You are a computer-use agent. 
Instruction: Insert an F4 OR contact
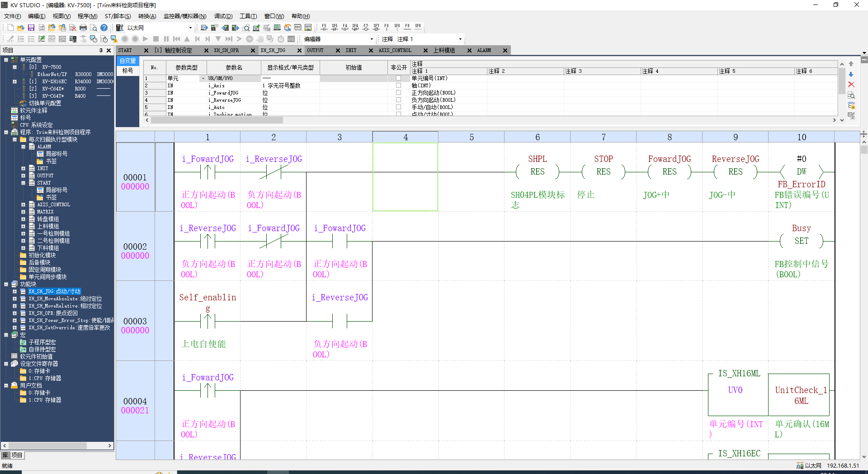tap(345, 28)
